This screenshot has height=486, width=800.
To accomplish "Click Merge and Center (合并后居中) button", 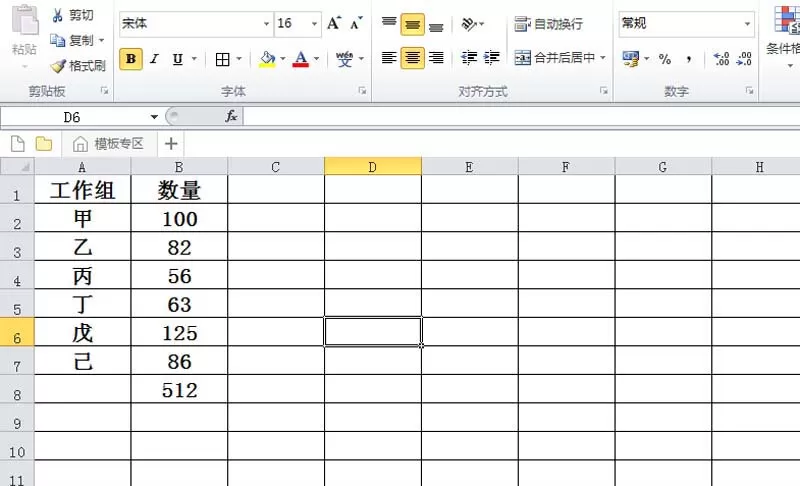I will click(x=554, y=58).
